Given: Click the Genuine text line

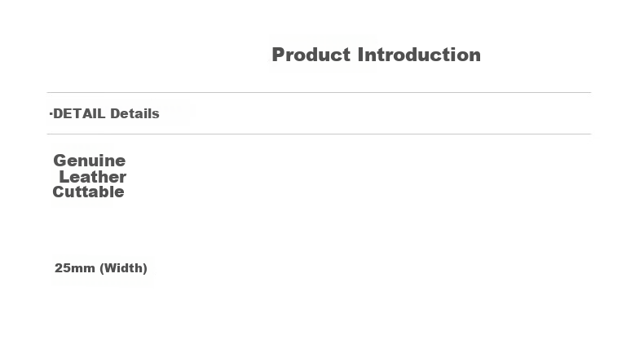Looking at the screenshot, I should click(90, 161).
